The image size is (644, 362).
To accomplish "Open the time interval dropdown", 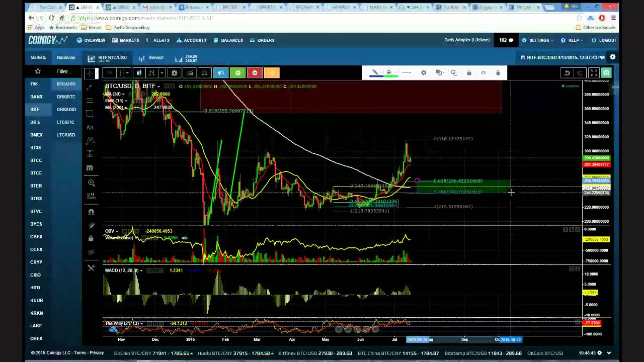I will 123,73.
